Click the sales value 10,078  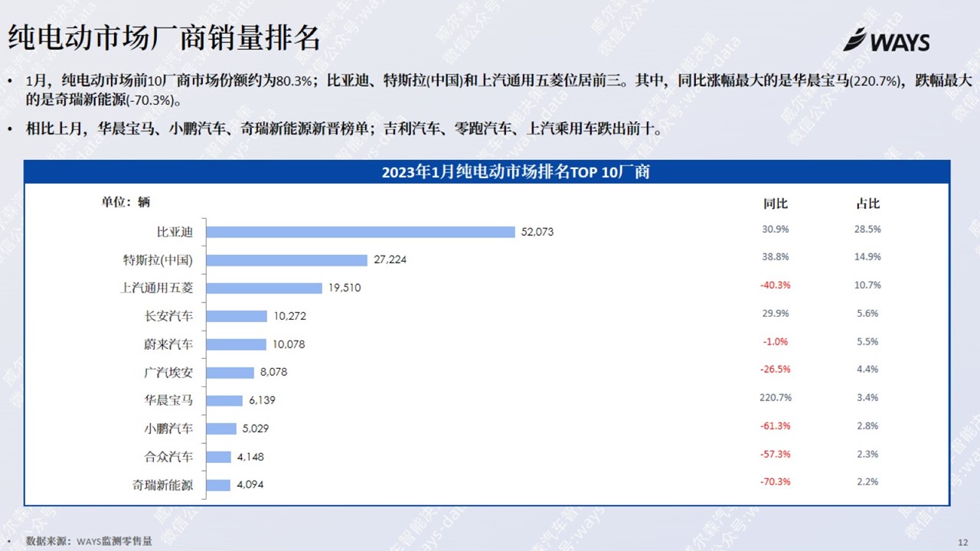tap(289, 344)
